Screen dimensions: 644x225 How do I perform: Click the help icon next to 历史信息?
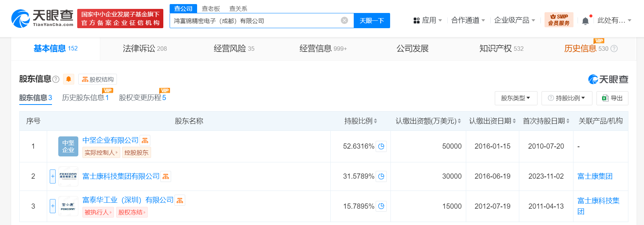pos(614,49)
